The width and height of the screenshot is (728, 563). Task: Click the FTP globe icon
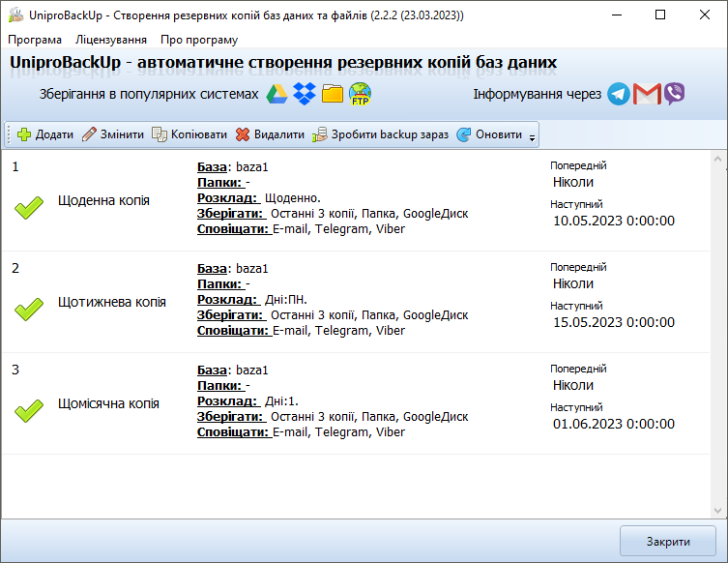361,94
